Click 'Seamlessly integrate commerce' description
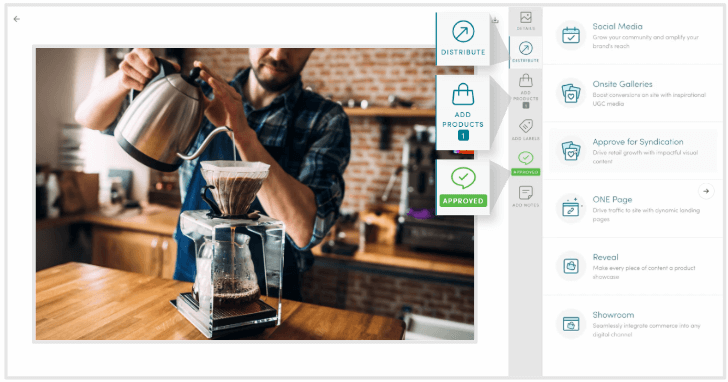The width and height of the screenshot is (728, 382). point(646,330)
